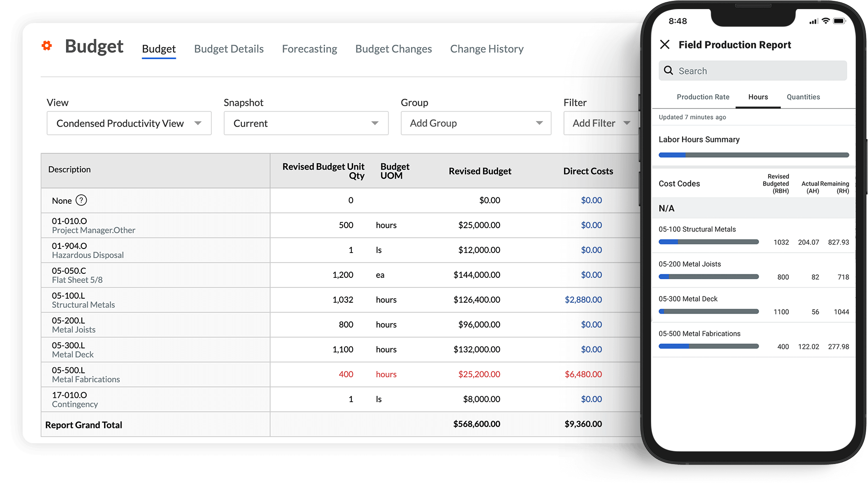Click the Labor Hours Summary progress bar

click(753, 155)
